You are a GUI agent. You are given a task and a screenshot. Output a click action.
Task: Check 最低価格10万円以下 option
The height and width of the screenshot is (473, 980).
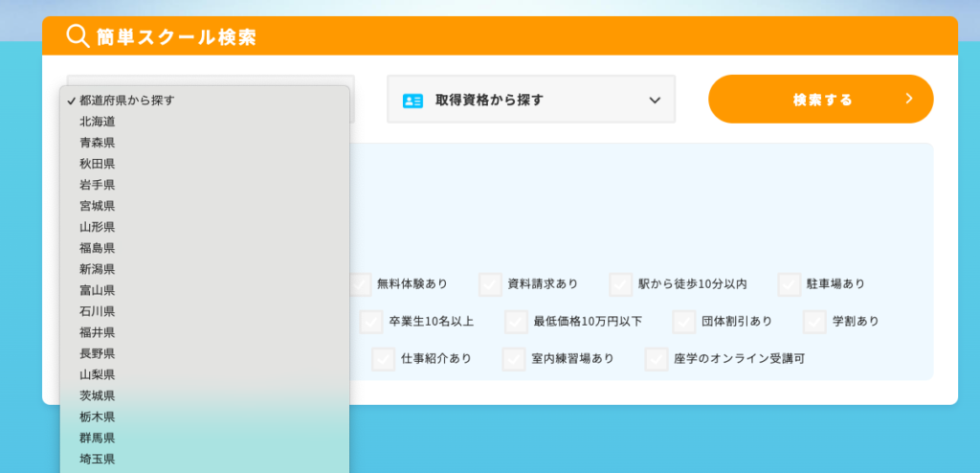[x=517, y=322]
